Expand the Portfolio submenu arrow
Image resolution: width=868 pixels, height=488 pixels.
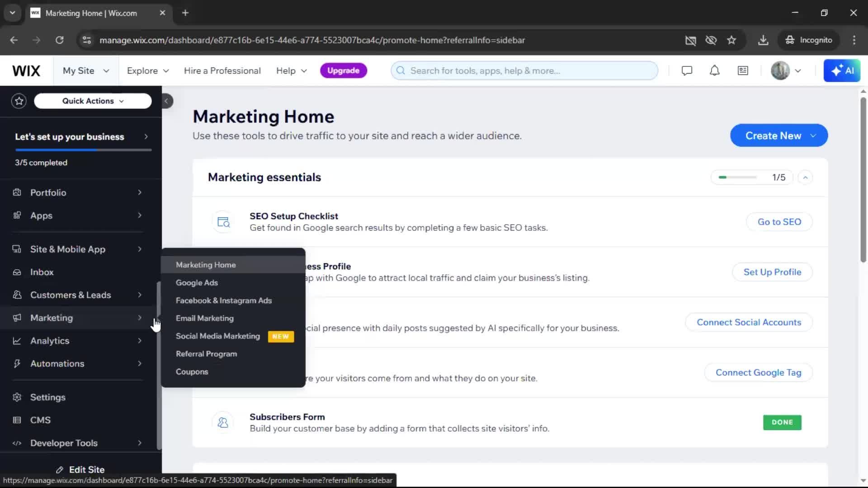tap(140, 192)
